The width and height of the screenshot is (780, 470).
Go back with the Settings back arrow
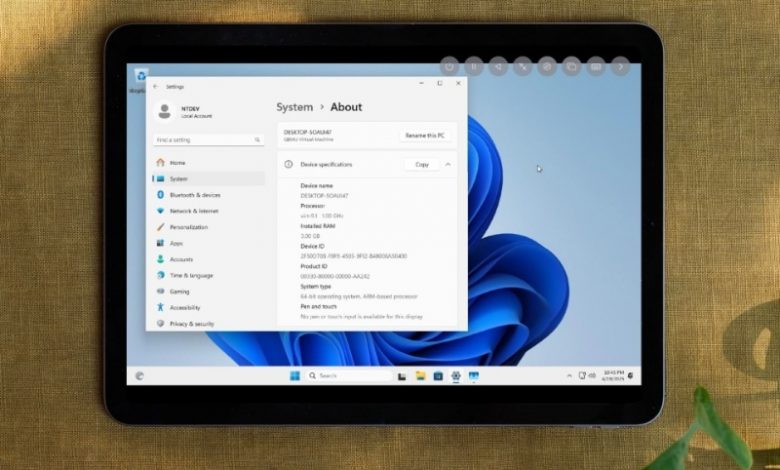click(x=156, y=87)
